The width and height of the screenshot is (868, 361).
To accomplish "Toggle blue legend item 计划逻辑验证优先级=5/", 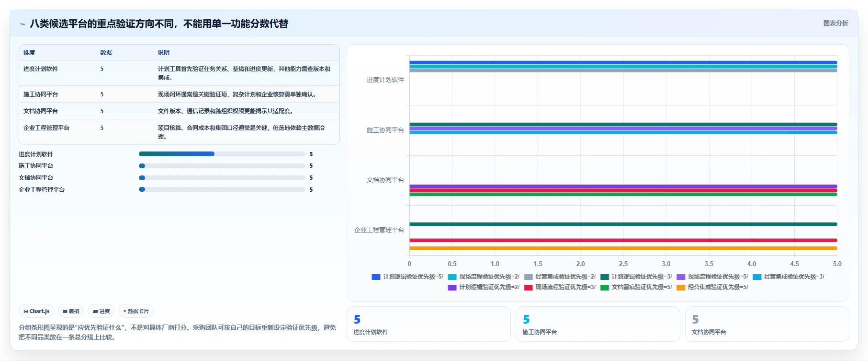I will pyautogui.click(x=407, y=277).
